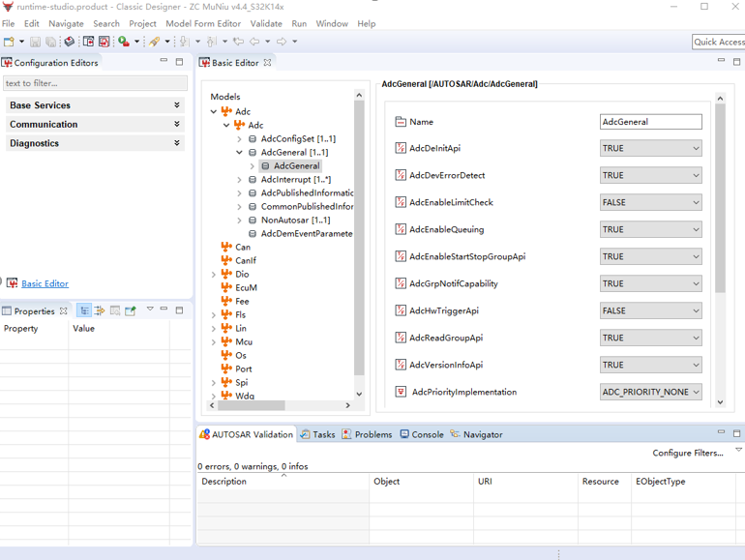Expand the Base Services section
Screen dimensions: 745x560
tap(176, 105)
